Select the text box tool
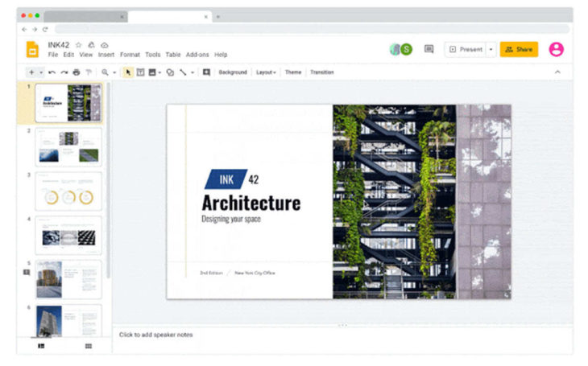Viewport: 588px width, 366px height. [139, 72]
